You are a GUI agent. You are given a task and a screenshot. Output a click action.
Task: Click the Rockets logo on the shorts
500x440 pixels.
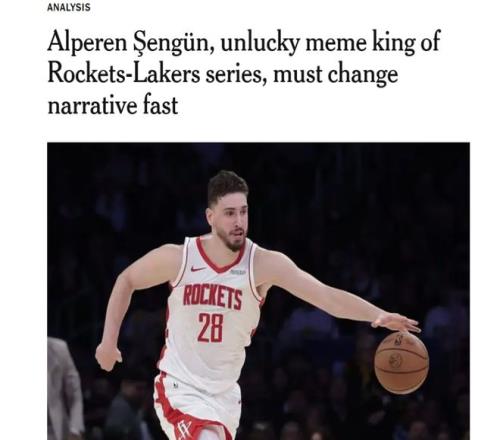185,429
